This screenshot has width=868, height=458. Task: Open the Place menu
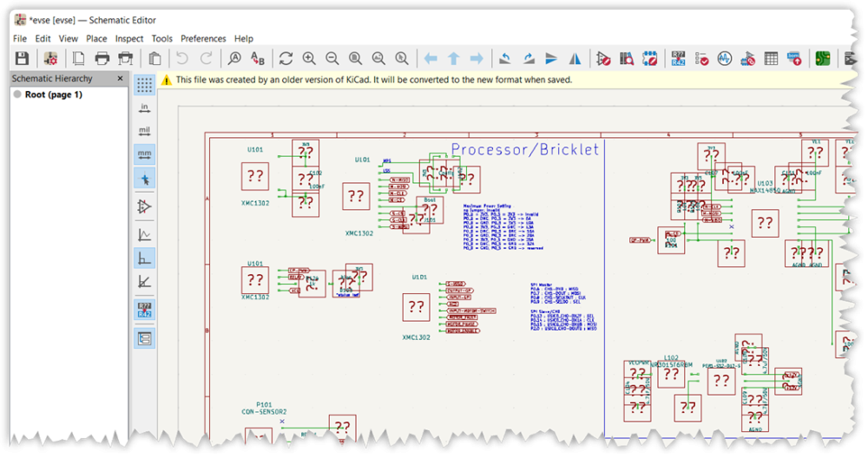(x=96, y=39)
